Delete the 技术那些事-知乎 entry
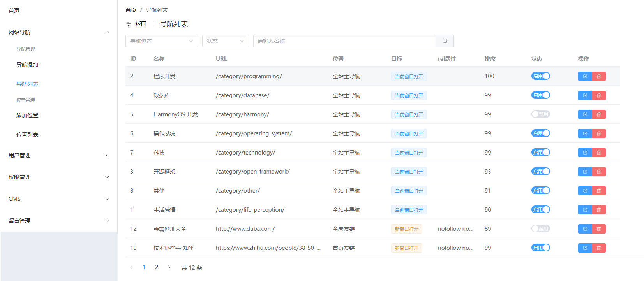This screenshot has height=281, width=644. point(599,248)
